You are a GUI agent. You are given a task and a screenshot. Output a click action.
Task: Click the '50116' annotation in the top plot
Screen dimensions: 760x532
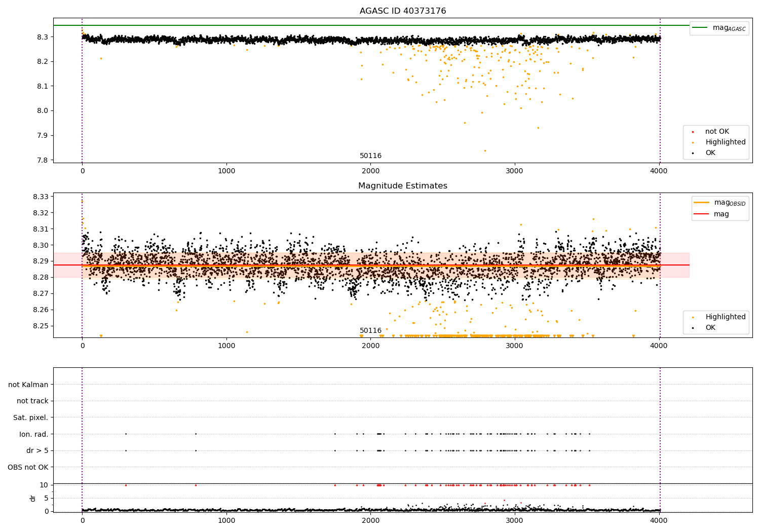(x=371, y=156)
